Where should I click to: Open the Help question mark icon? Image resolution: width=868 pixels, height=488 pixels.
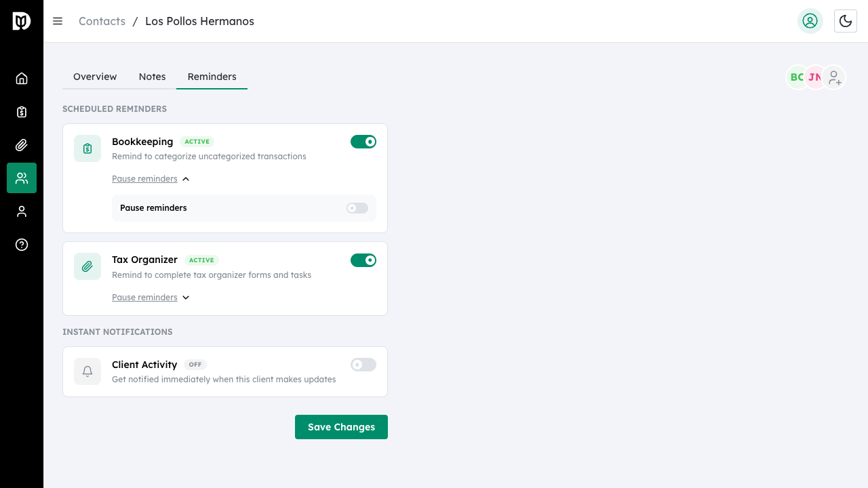[x=22, y=245]
